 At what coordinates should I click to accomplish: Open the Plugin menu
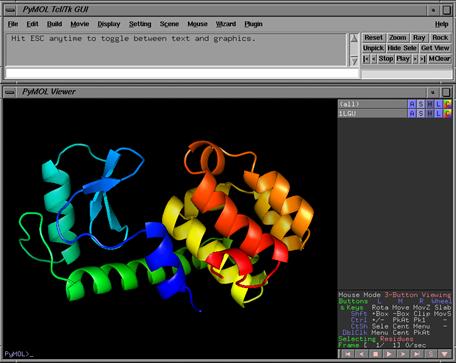tap(253, 24)
